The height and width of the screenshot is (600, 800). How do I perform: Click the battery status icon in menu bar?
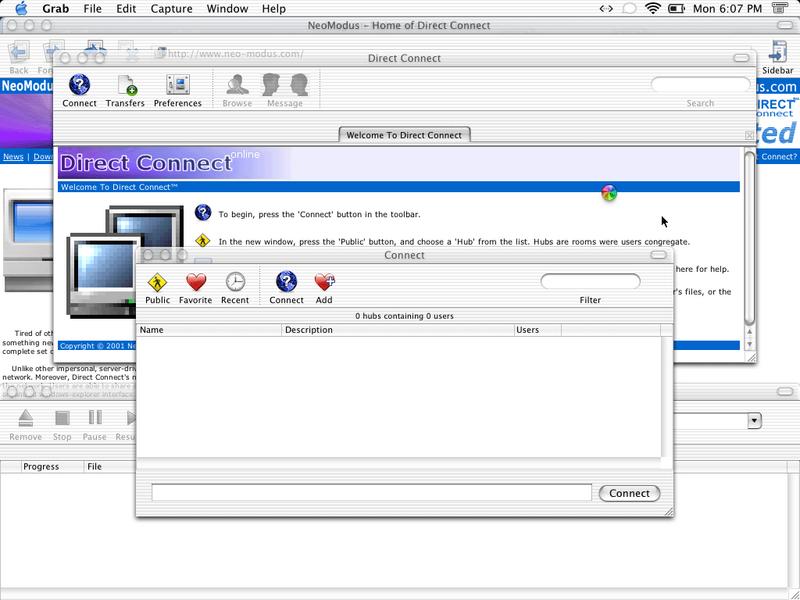tap(676, 9)
